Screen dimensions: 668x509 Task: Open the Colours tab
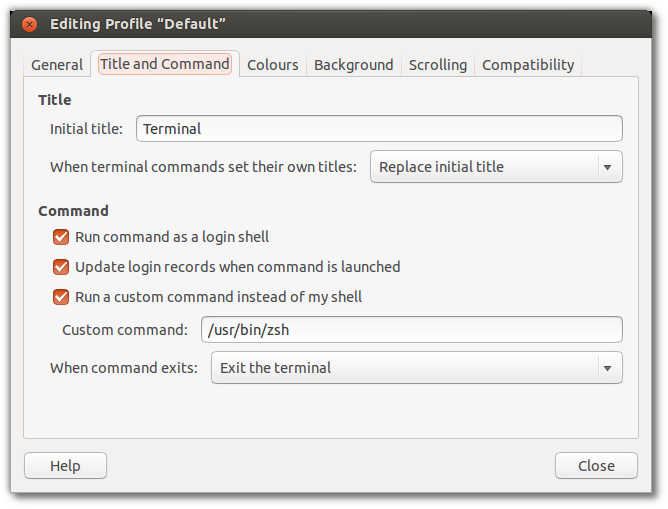pos(273,65)
